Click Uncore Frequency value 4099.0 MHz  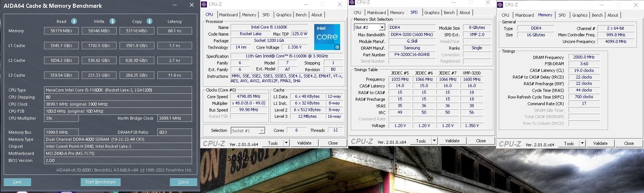pos(616,41)
